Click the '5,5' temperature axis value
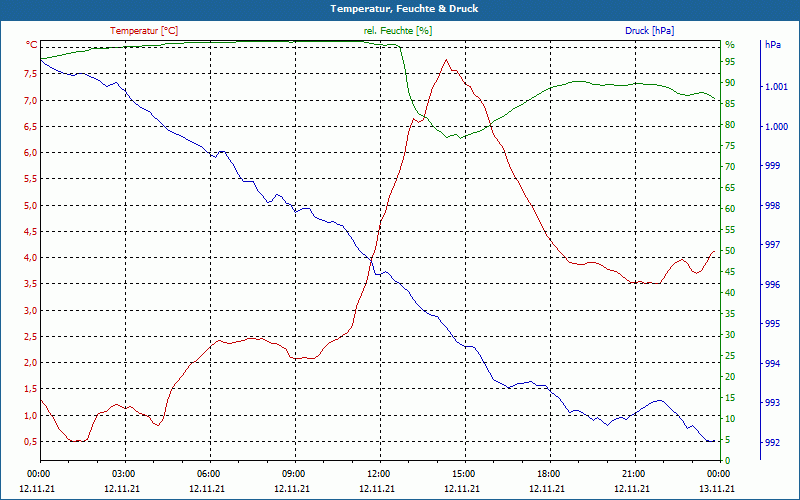The width and height of the screenshot is (800, 500). pos(31,179)
